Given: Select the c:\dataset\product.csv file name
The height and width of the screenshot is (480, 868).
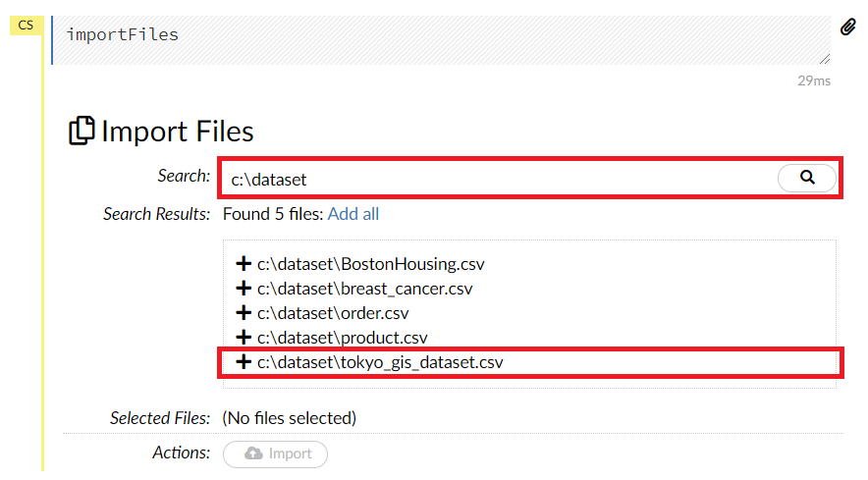Looking at the screenshot, I should tap(343, 338).
